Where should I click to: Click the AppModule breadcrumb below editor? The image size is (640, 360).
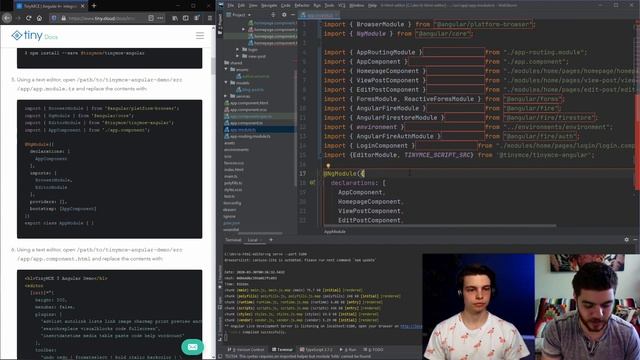point(335,231)
